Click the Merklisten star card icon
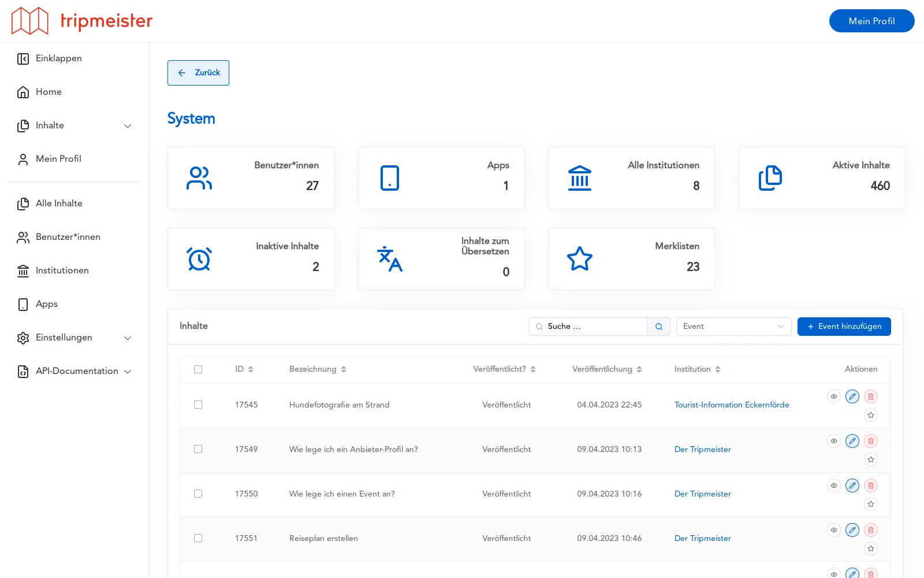The height and width of the screenshot is (578, 924). tap(580, 259)
